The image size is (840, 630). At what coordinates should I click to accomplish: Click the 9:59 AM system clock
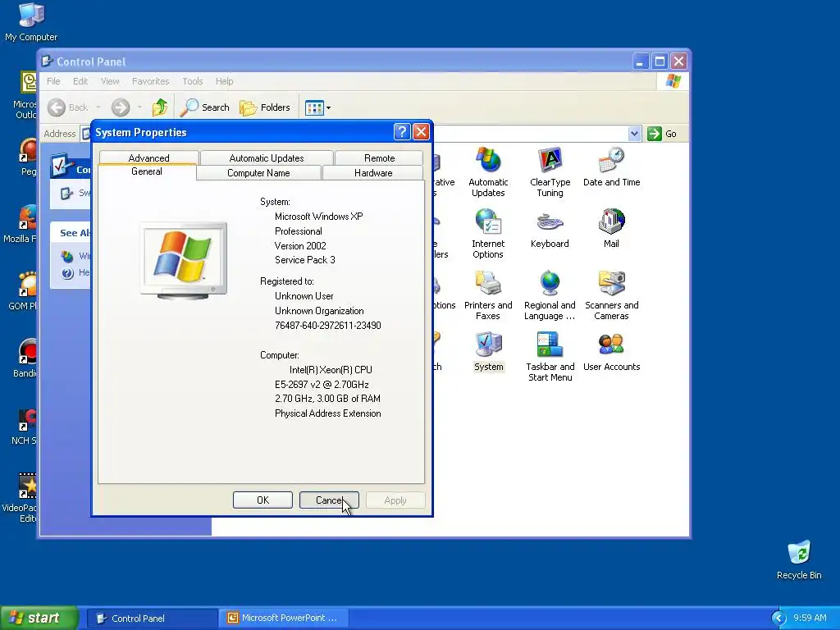(810, 619)
